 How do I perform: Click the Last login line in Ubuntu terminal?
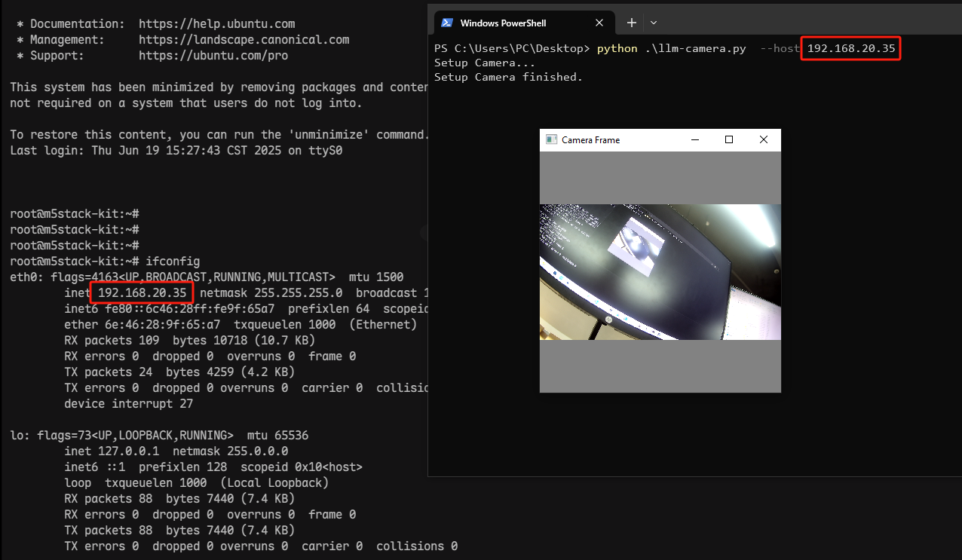177,151
